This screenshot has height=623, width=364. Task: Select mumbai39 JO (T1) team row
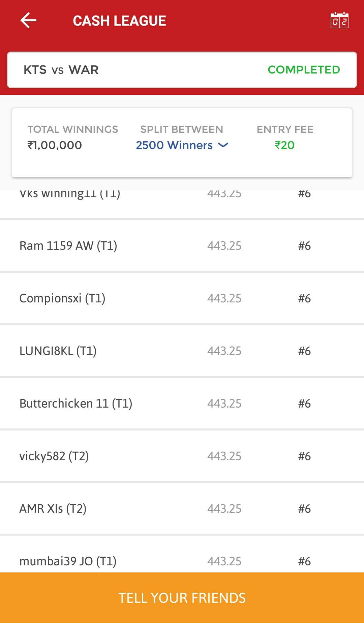(x=182, y=555)
